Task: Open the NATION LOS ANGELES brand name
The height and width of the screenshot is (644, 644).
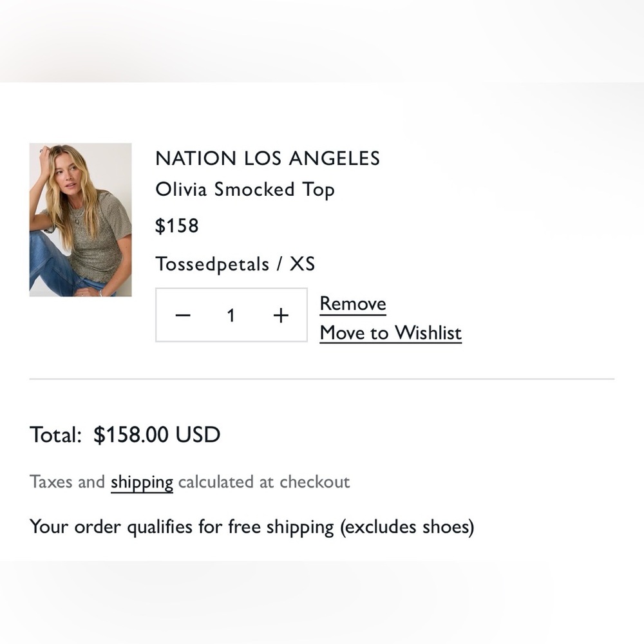Action: [268, 158]
